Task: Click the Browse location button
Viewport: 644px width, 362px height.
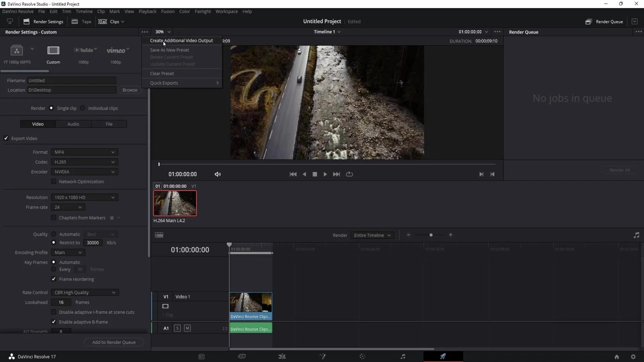Action: [130, 90]
